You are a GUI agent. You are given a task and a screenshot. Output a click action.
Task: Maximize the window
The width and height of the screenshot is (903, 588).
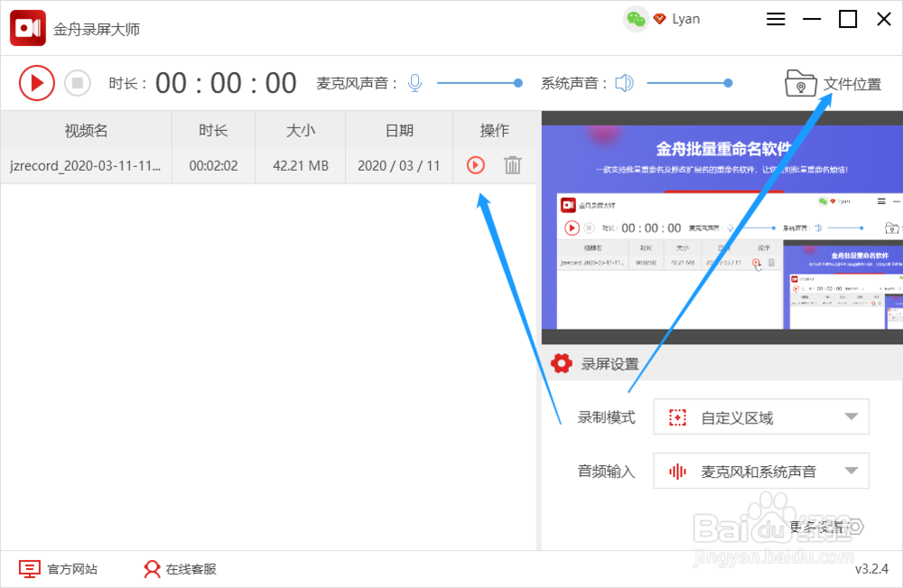pyautogui.click(x=848, y=19)
